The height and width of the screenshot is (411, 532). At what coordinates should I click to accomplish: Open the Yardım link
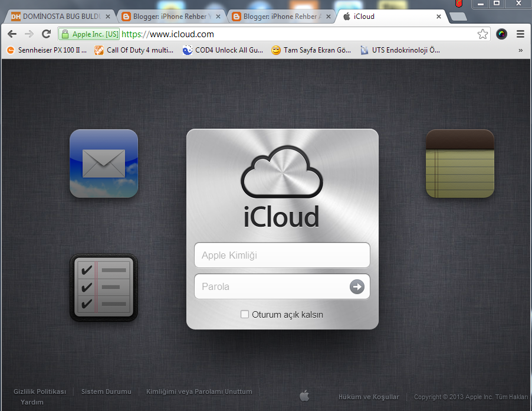click(32, 402)
